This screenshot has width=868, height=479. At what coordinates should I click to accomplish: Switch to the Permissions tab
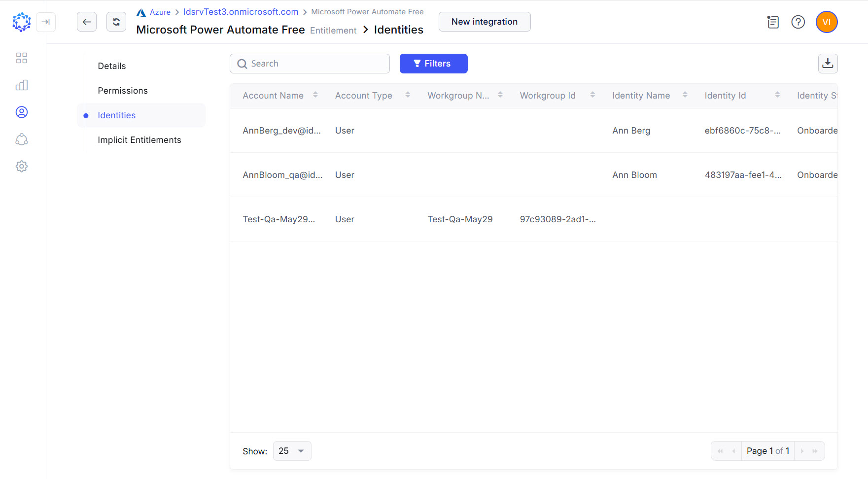click(123, 90)
